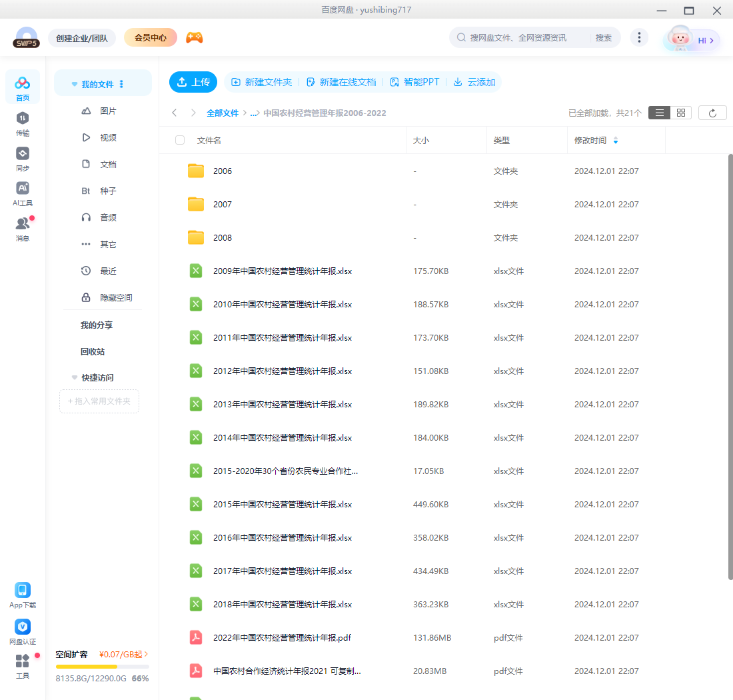The width and height of the screenshot is (733, 700).
Task: Open 隐藏空间 hidden space
Action: [x=107, y=297]
